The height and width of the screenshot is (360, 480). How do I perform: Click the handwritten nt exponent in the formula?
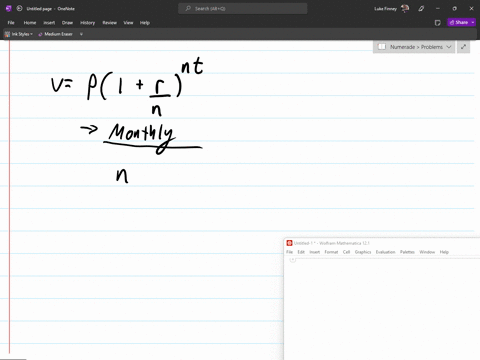click(192, 66)
